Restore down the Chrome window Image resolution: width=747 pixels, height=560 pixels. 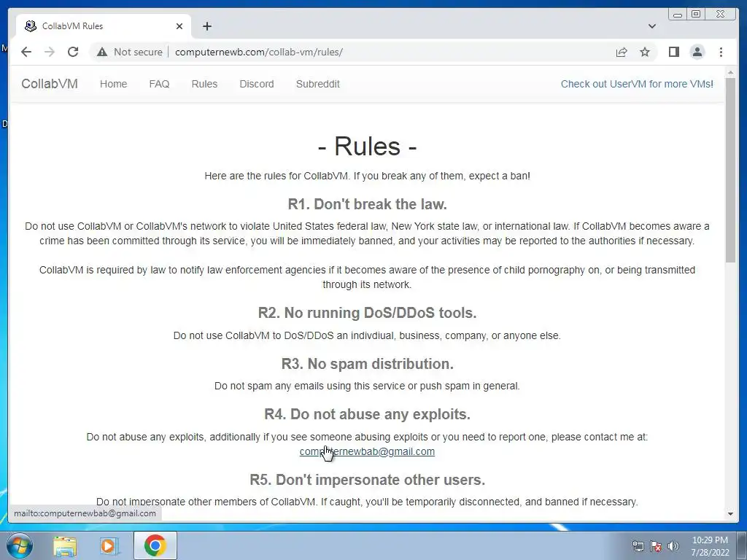pos(696,15)
